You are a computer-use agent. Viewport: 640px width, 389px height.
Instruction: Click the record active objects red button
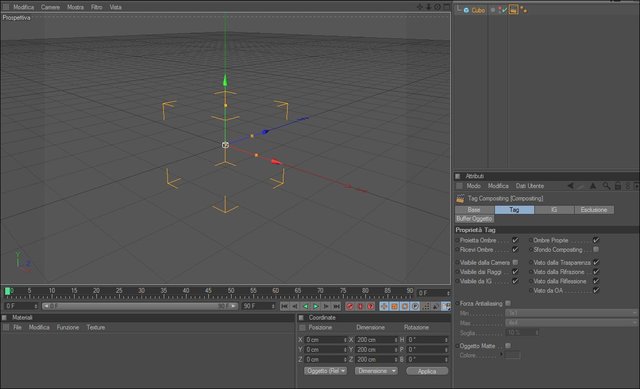click(x=350, y=306)
